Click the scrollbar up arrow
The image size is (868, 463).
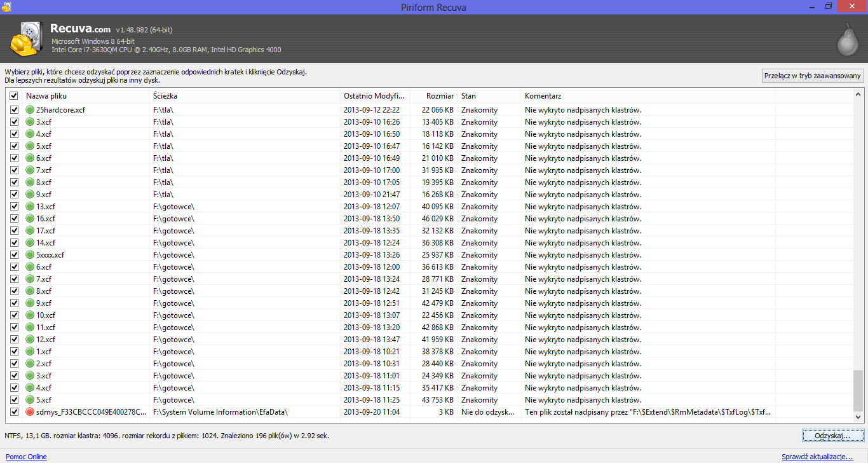[x=858, y=95]
